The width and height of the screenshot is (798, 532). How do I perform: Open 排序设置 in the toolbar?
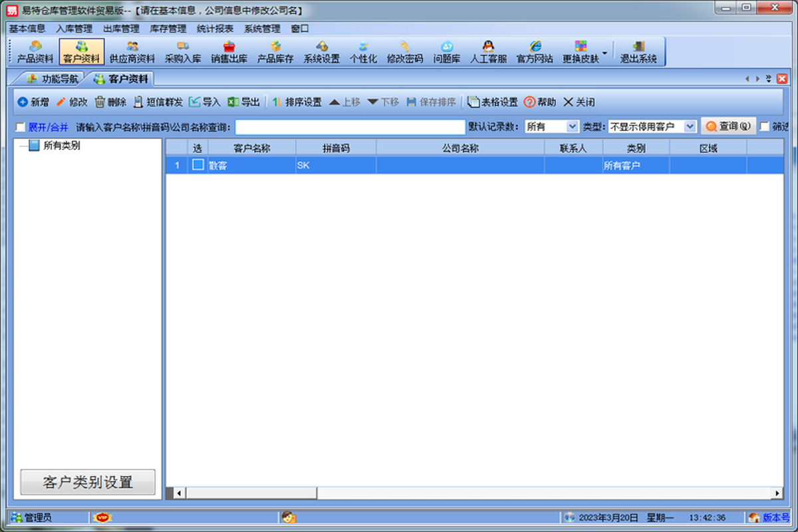point(297,102)
